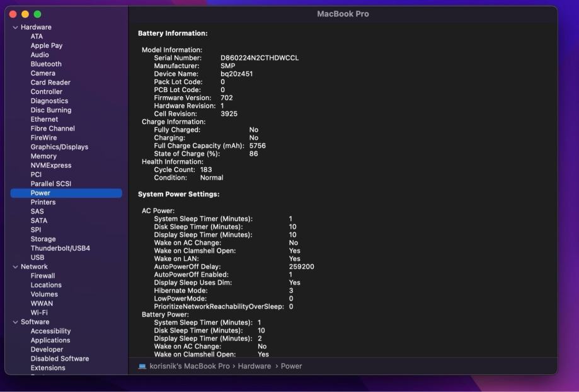Select Applications under Software
The width and height of the screenshot is (579, 392).
click(50, 340)
